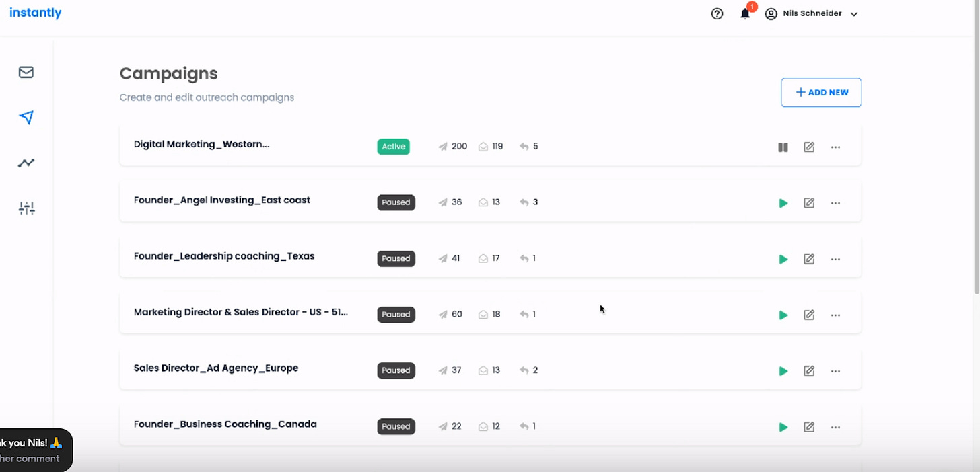
Task: Edit the Marketing Director & Sales Director campaign
Action: coord(809,315)
